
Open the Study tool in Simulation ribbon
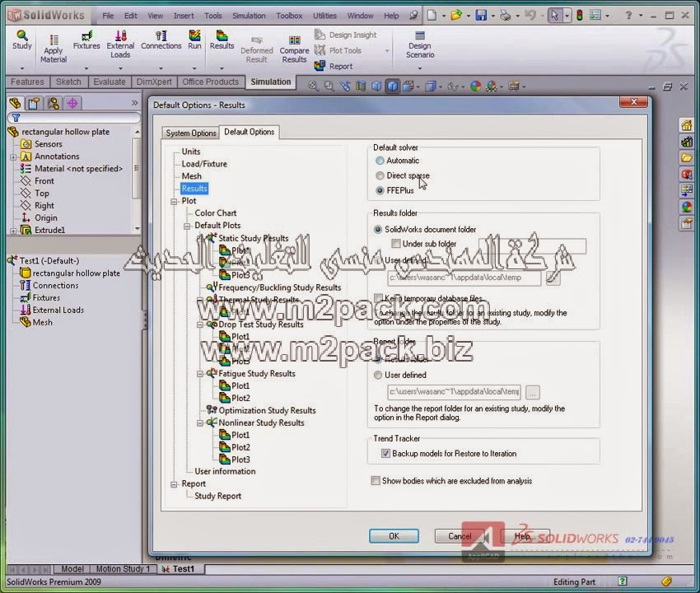tap(22, 40)
